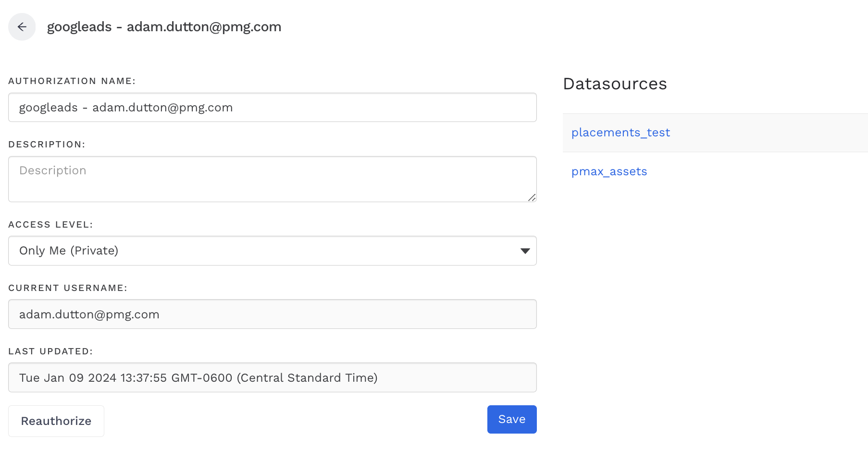Click the Datasources heading

615,84
